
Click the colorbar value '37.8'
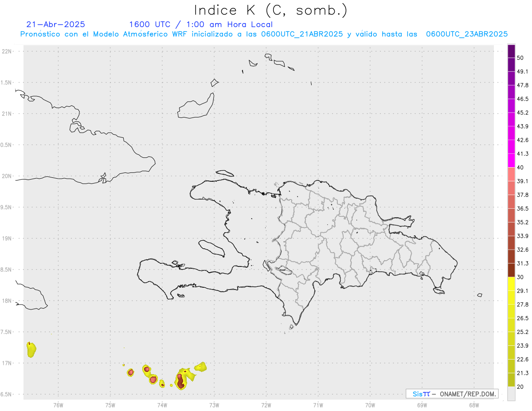pos(523,195)
